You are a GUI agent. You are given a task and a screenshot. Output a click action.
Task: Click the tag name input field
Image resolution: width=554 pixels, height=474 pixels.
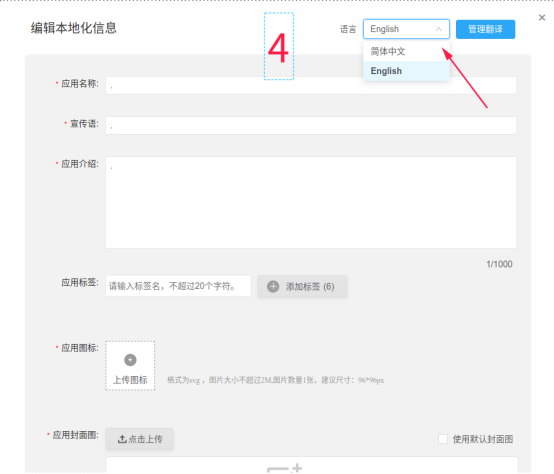pos(178,286)
